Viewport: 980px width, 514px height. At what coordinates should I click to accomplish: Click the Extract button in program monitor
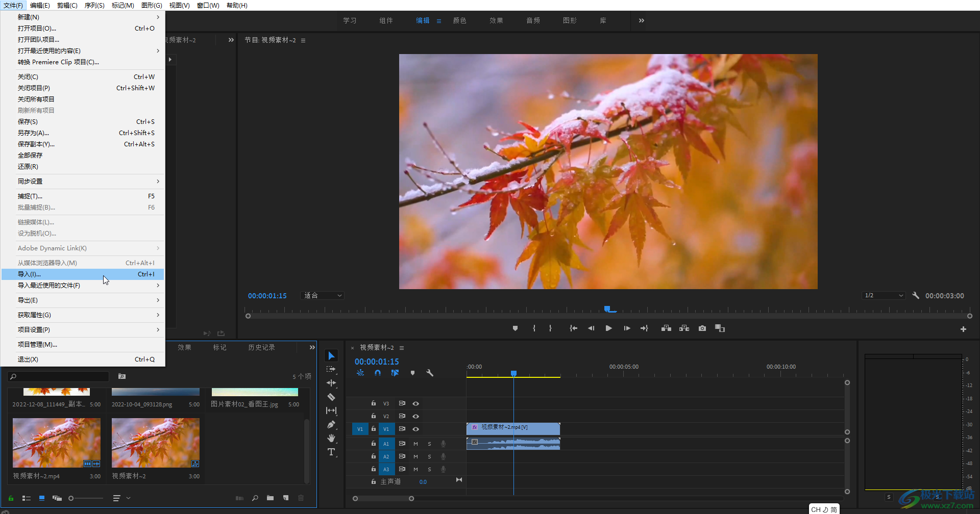click(x=684, y=328)
